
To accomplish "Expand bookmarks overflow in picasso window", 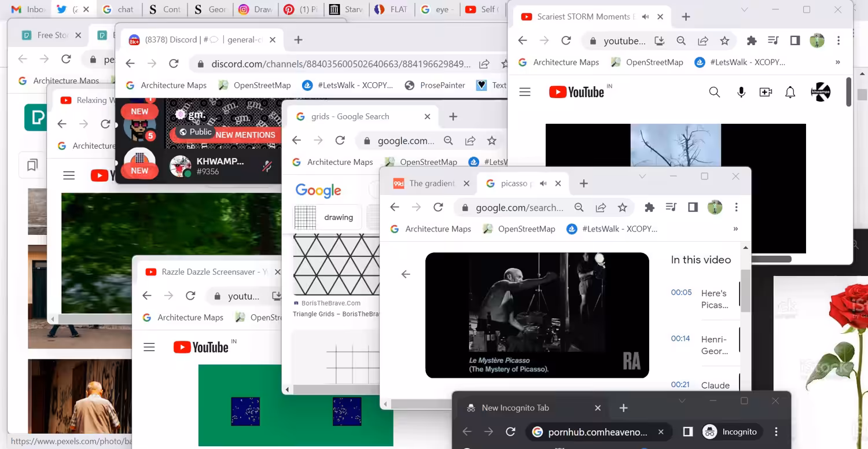I will [x=735, y=229].
